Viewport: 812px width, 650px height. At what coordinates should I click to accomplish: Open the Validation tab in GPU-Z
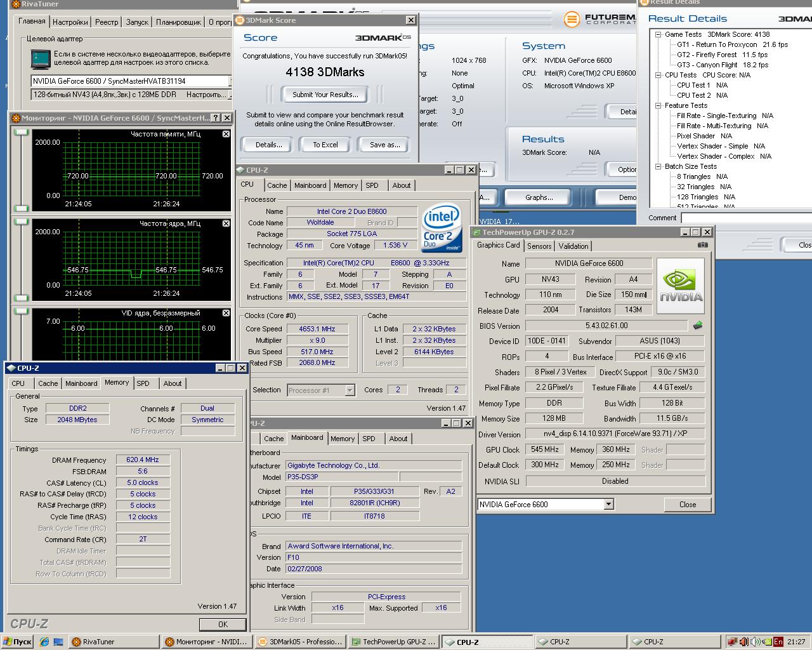click(x=573, y=246)
